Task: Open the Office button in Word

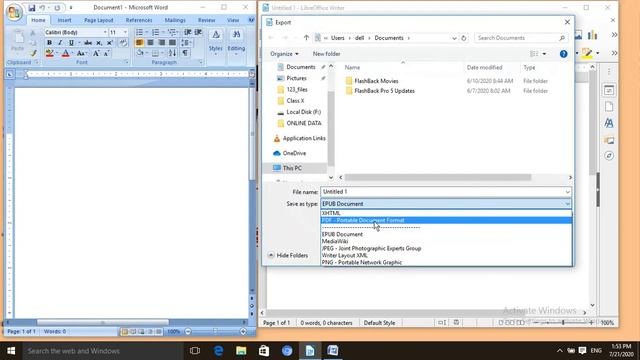Action: [x=14, y=12]
